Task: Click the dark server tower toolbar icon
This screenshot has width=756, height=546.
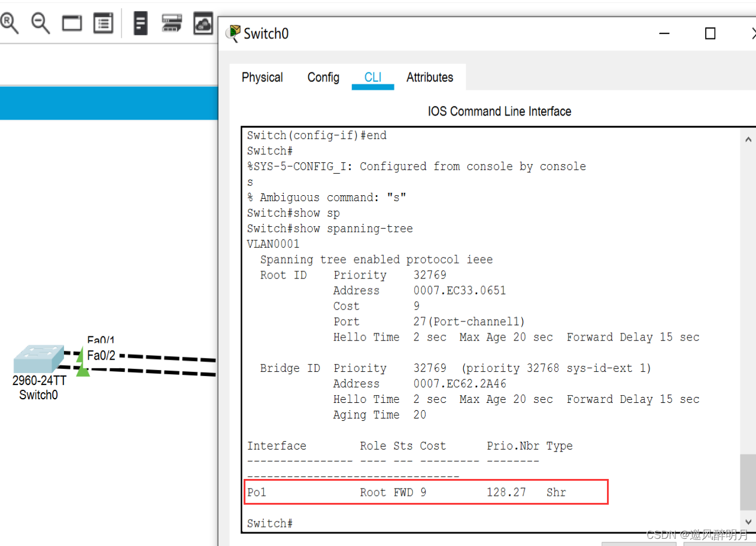Action: tap(141, 23)
